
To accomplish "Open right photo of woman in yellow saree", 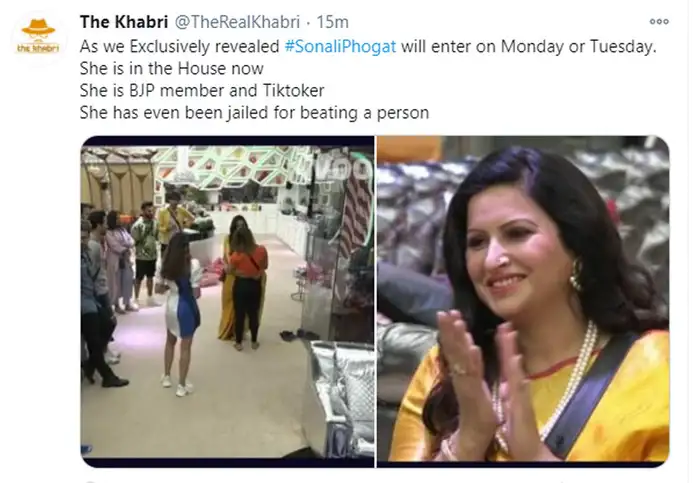I will pos(523,301).
